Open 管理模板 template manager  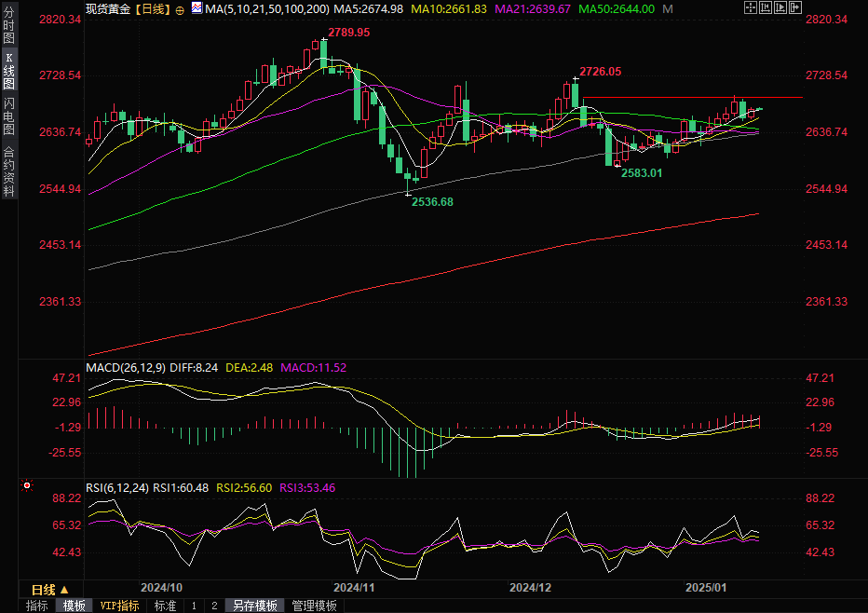click(314, 606)
